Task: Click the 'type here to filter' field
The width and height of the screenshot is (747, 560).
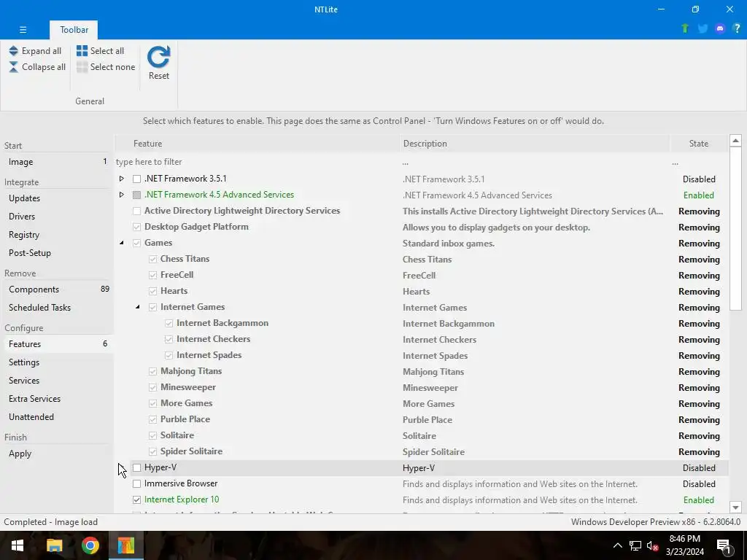Action: (258, 162)
